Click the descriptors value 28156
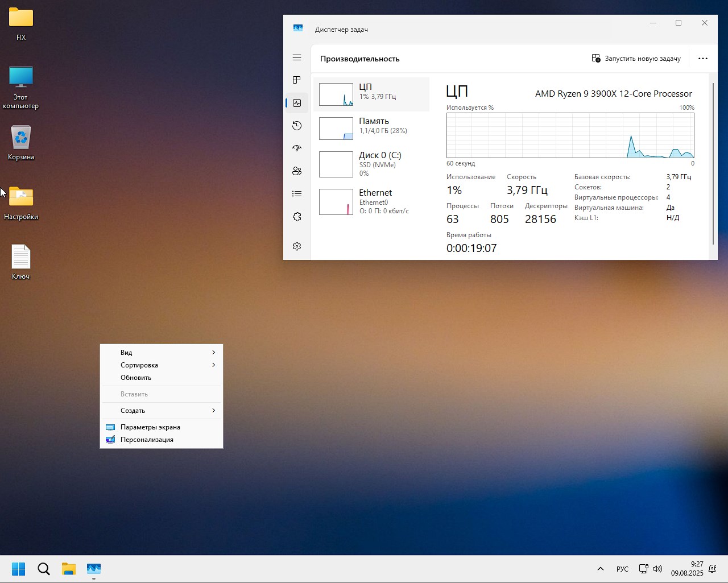 point(540,220)
